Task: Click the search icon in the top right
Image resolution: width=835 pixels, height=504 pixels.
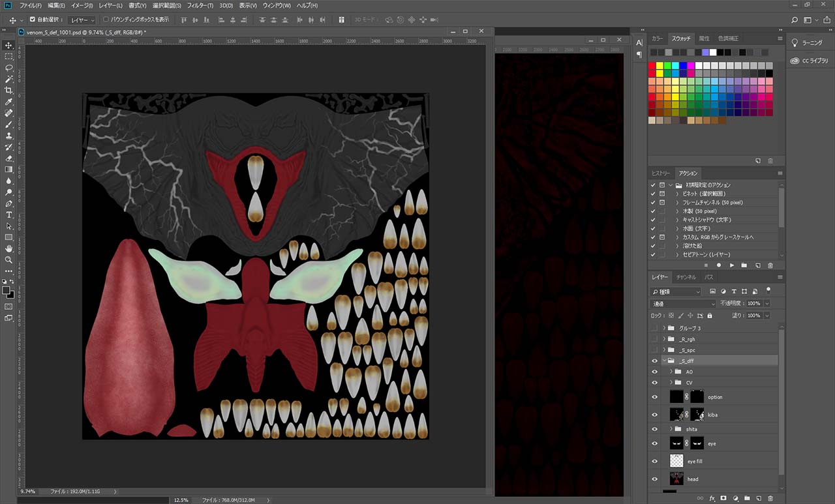Action: pos(794,20)
